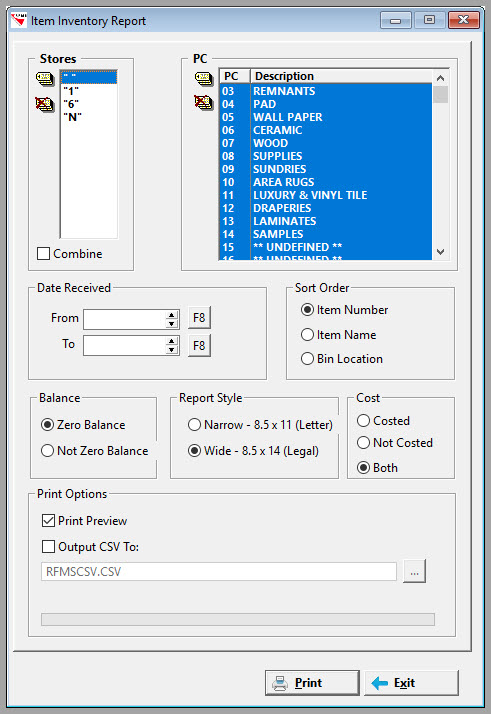Click the PC list scroll down arrow

[440, 251]
